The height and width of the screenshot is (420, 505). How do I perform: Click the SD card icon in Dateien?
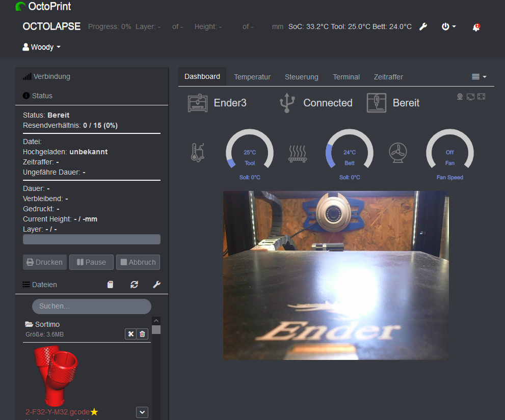pos(110,285)
